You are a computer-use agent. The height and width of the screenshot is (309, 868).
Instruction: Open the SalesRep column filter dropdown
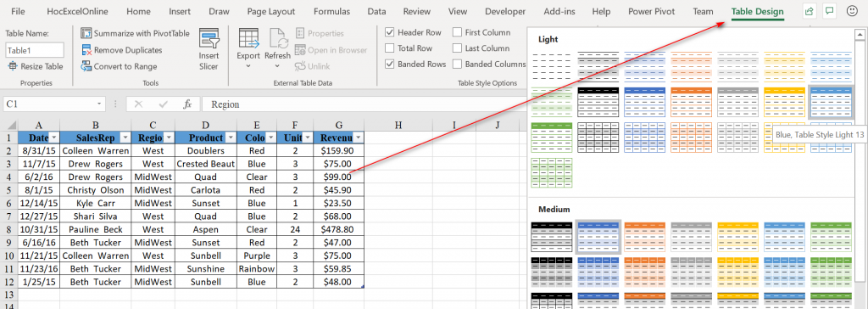point(125,138)
